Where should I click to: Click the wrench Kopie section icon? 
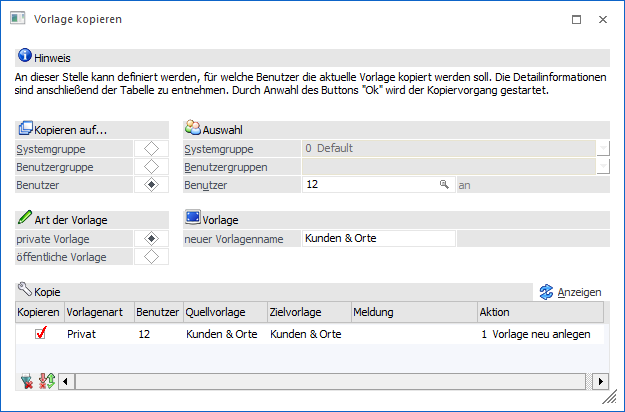[25, 290]
